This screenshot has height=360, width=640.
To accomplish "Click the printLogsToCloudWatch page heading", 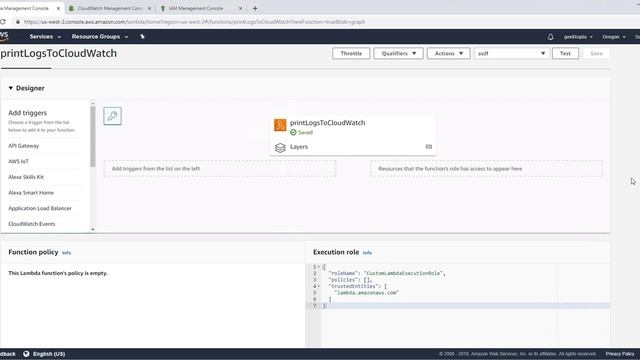I will pyautogui.click(x=58, y=53).
